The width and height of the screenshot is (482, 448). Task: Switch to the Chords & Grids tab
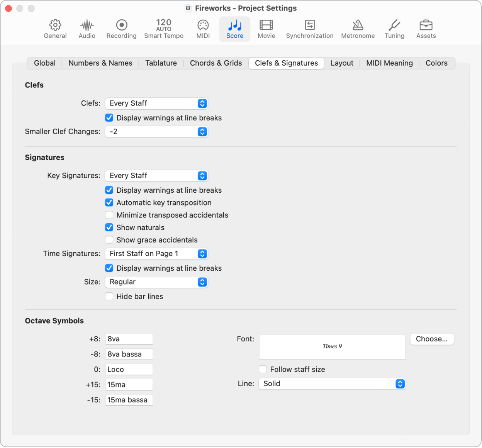216,63
